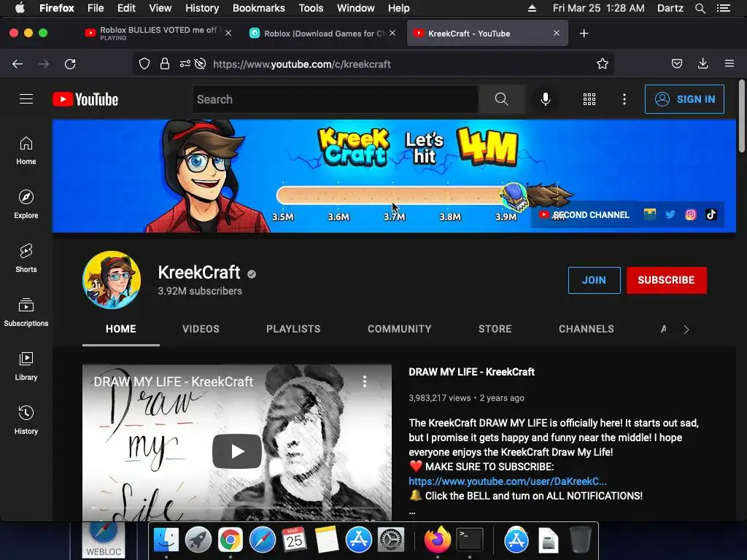747x560 pixels.
Task: Open the site permissions icon in URL bar
Action: pos(185,64)
